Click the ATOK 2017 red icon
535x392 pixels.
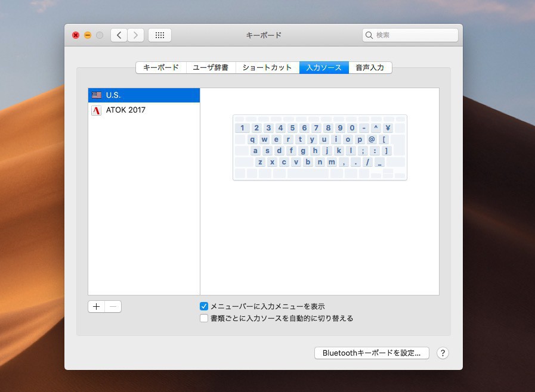[97, 110]
